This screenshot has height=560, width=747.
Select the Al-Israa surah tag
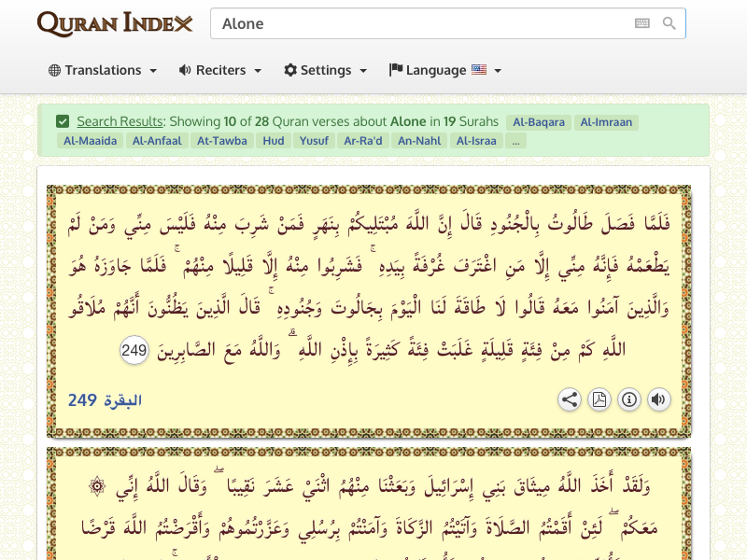[476, 141]
